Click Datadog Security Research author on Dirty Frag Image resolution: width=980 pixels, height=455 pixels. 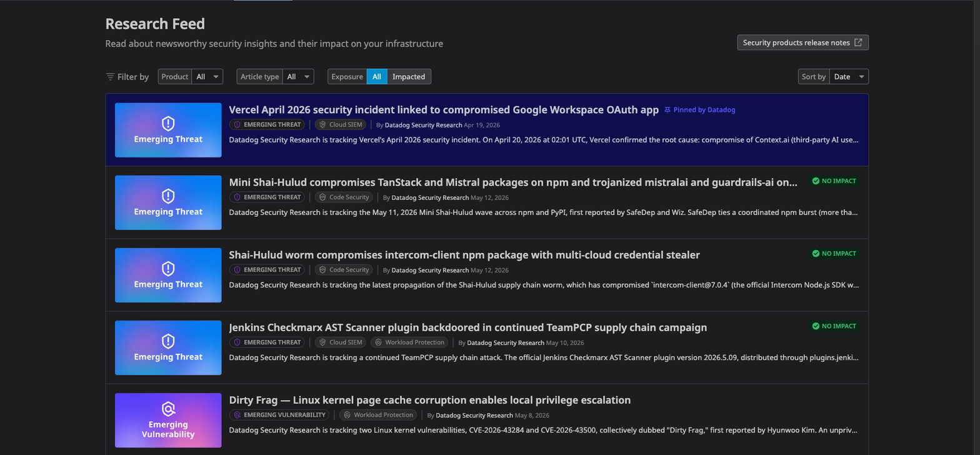[x=474, y=415]
